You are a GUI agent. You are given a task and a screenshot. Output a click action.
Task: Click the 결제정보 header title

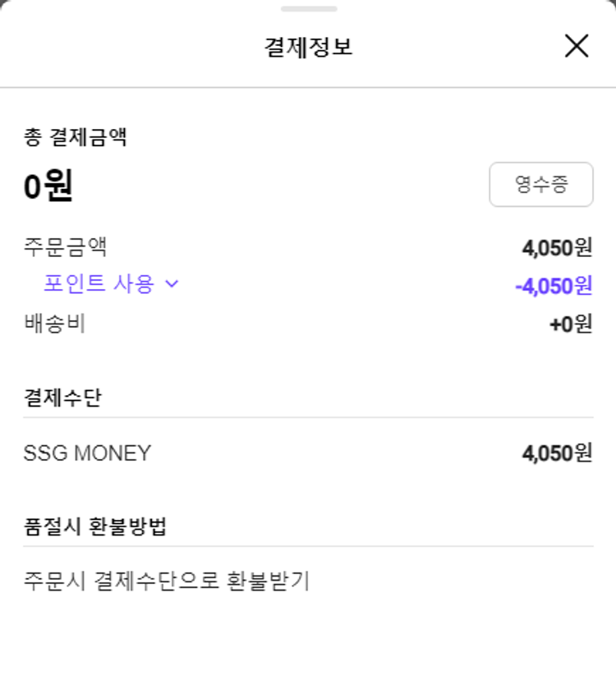[x=308, y=47]
